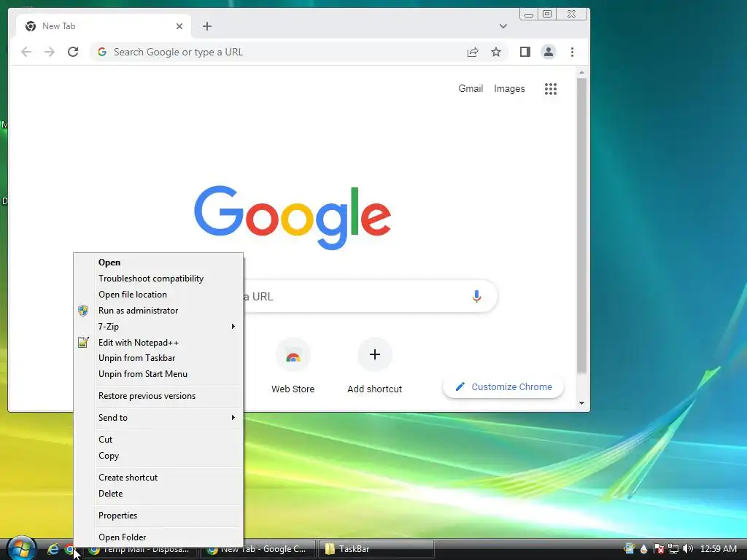
Task: Click the red-flag security alert tray icon
Action: click(659, 548)
